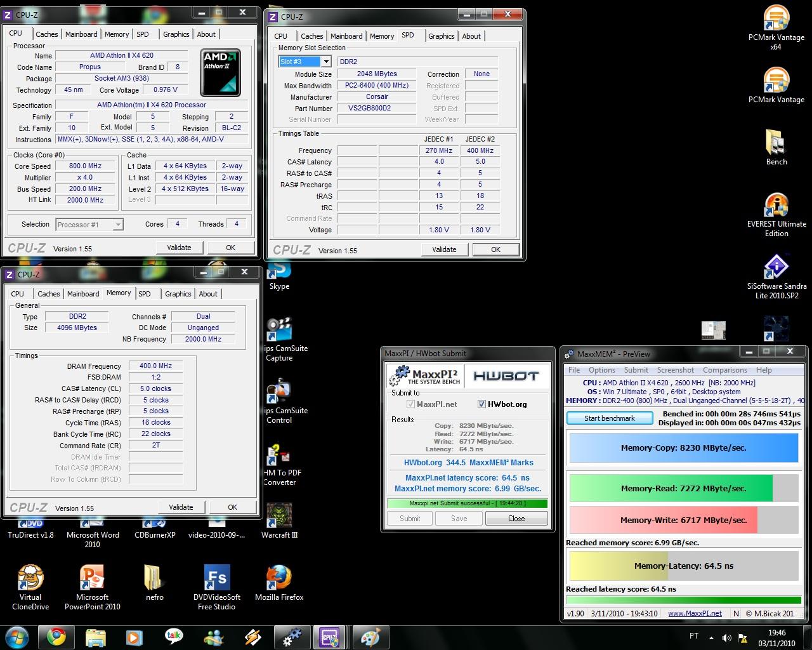Toggle the MaxxPI.net submit checkbox

[410, 404]
